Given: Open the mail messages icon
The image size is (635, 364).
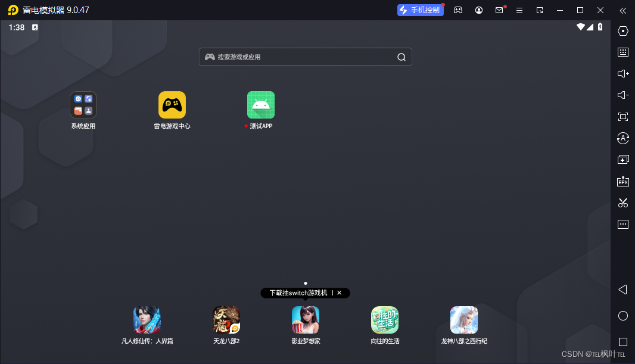Looking at the screenshot, I should click(499, 10).
